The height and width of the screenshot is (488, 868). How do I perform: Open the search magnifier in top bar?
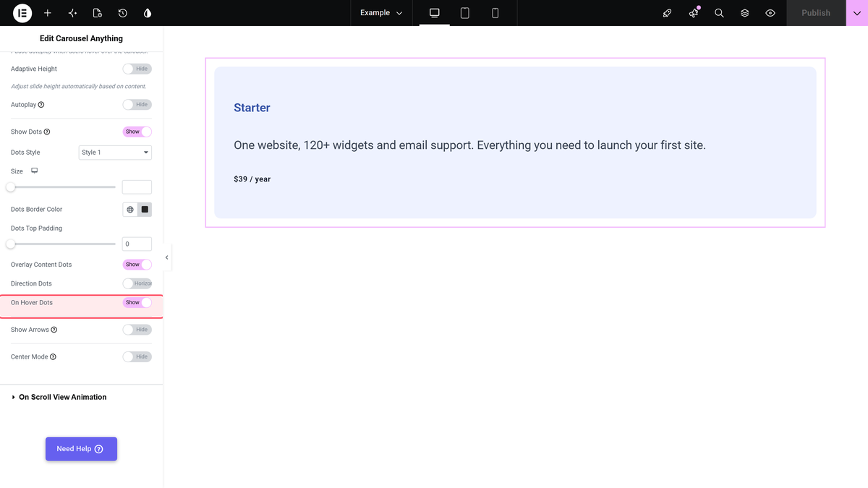[719, 13]
